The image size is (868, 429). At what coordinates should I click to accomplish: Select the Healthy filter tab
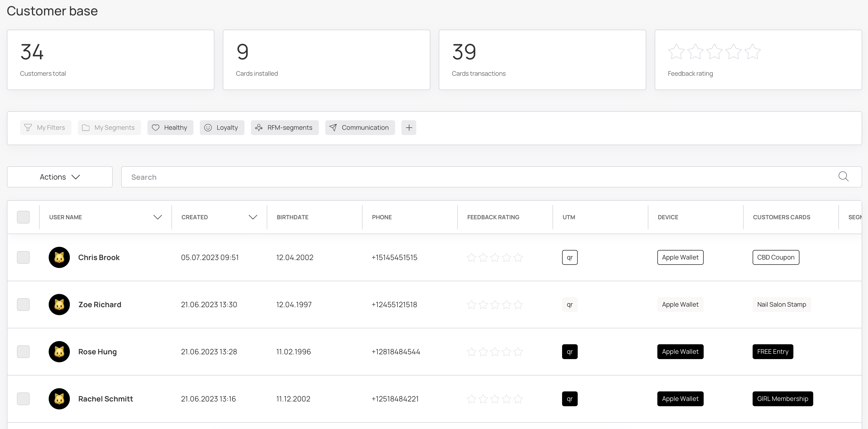170,127
